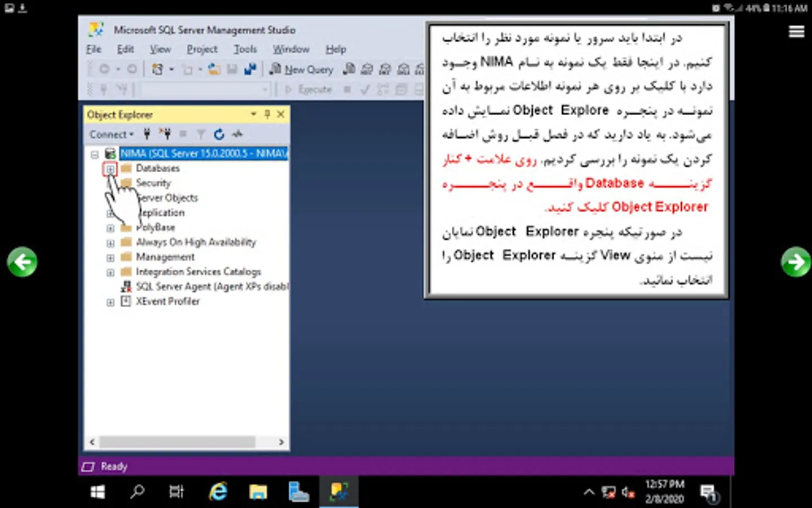Click the Stop icon in Object Explorer toolbar

point(183,134)
